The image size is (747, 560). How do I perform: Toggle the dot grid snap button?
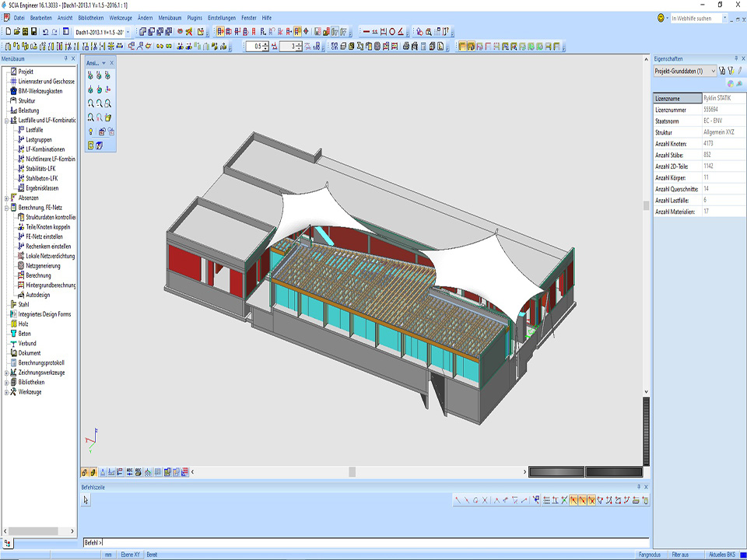(x=546, y=501)
